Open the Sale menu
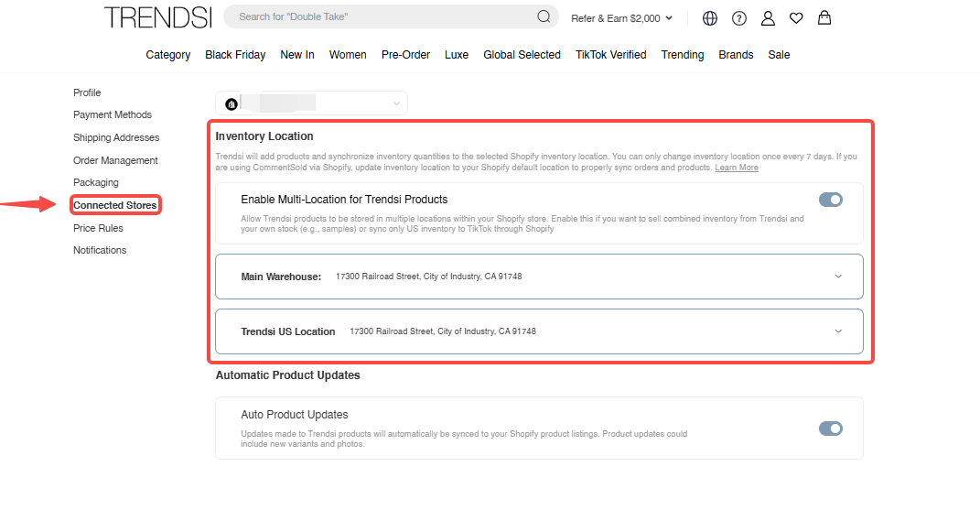This screenshot has width=980, height=510. [779, 54]
